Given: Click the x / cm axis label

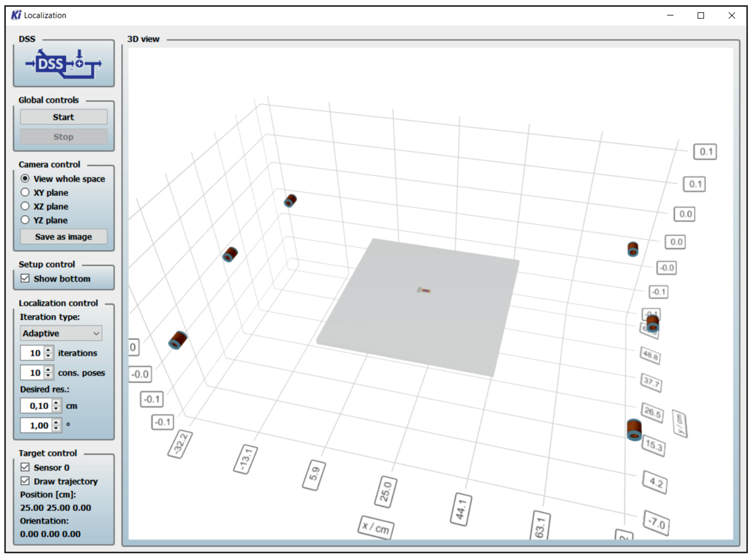Looking at the screenshot, I should coord(375,527).
